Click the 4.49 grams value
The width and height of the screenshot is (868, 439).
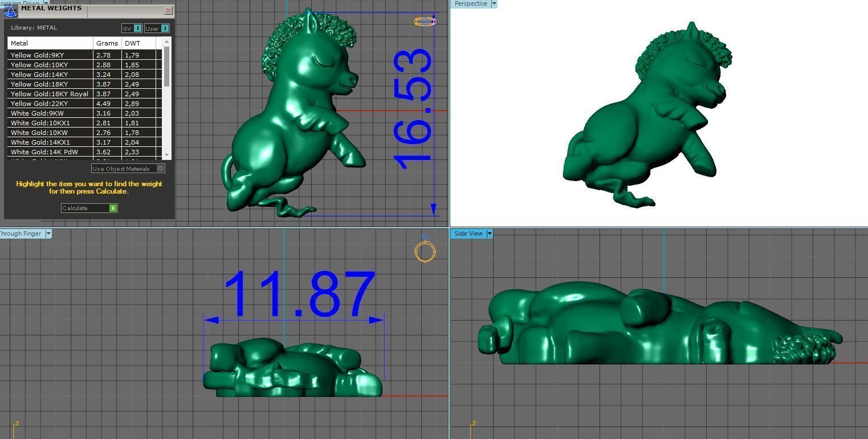103,104
